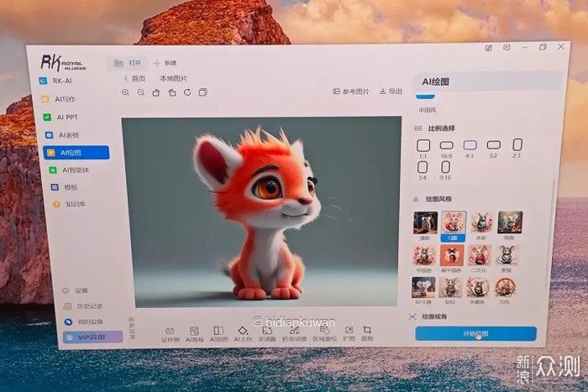Open AI智能体 agents in sidebar
The height and width of the screenshot is (392, 588).
pos(69,170)
